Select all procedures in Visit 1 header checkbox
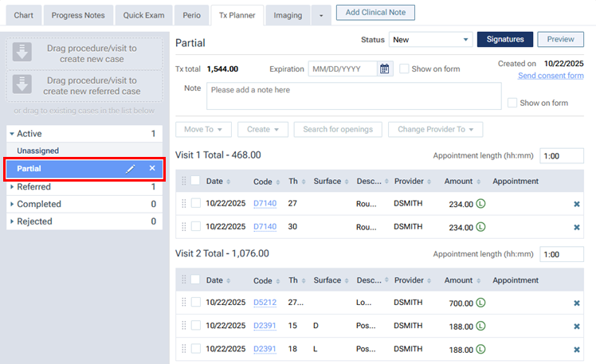Viewport: 596px width, 364px height. pos(195,181)
